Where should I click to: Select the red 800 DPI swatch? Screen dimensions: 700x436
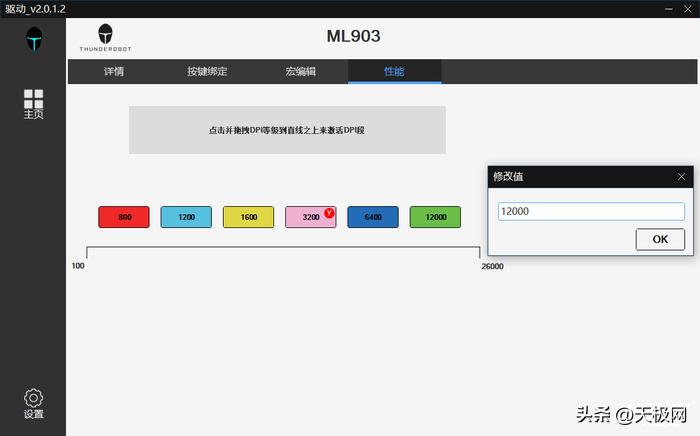[124, 217]
